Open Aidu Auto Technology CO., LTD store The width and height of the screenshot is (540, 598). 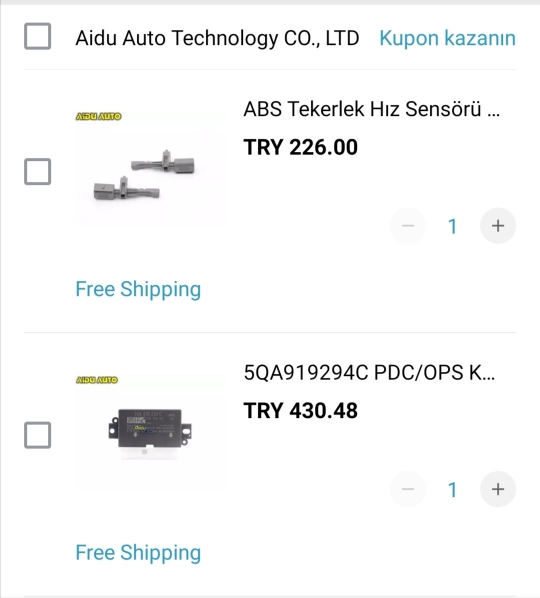[x=217, y=38]
